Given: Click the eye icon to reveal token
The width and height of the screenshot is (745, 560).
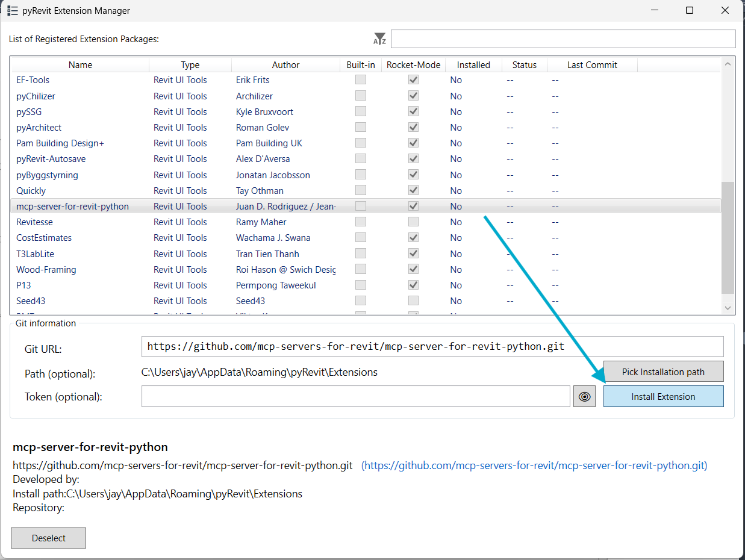Looking at the screenshot, I should (584, 397).
